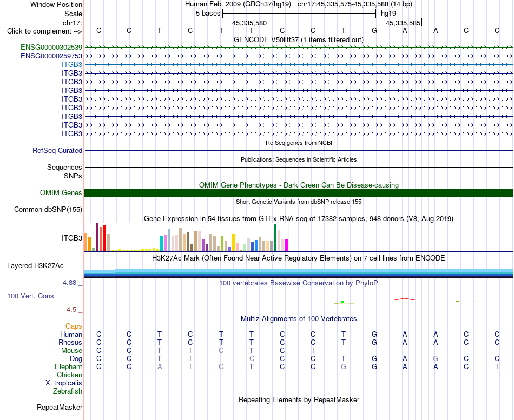Image resolution: width=514 pixels, height=420 pixels.
Task: Select the X_tropicalis species label
Action: coord(64,383)
